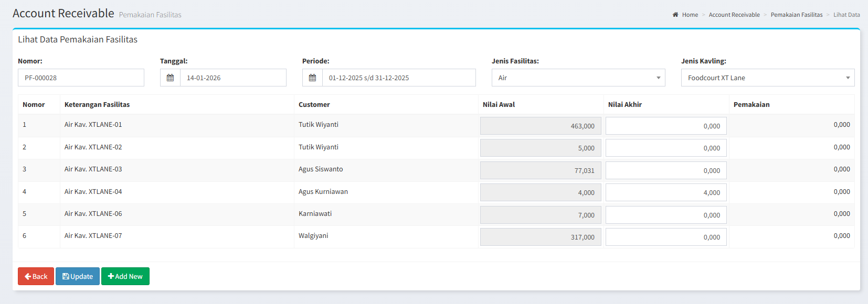Click Nilai Akhir field showing 4,000
Viewport: 868px width, 304px height.
pyautogui.click(x=665, y=192)
